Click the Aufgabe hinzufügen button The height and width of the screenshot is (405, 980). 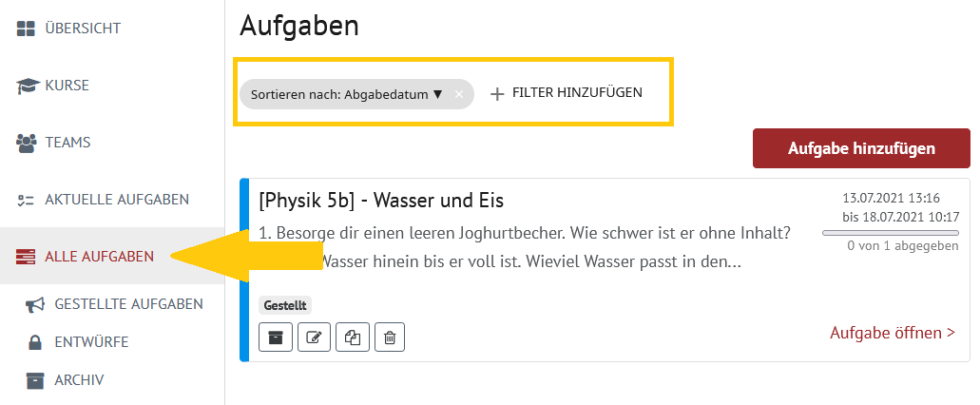[x=861, y=148]
